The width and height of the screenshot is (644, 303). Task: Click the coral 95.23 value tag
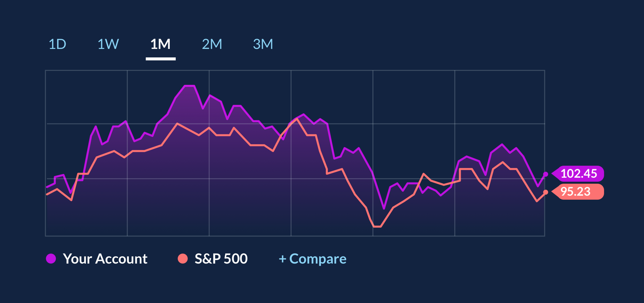tap(578, 192)
